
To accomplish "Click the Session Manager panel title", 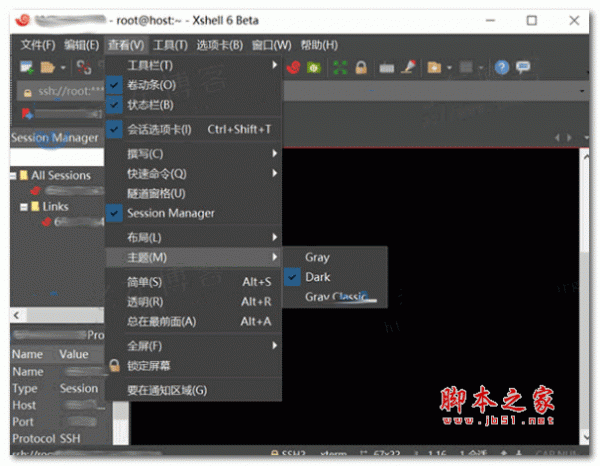I will point(55,137).
